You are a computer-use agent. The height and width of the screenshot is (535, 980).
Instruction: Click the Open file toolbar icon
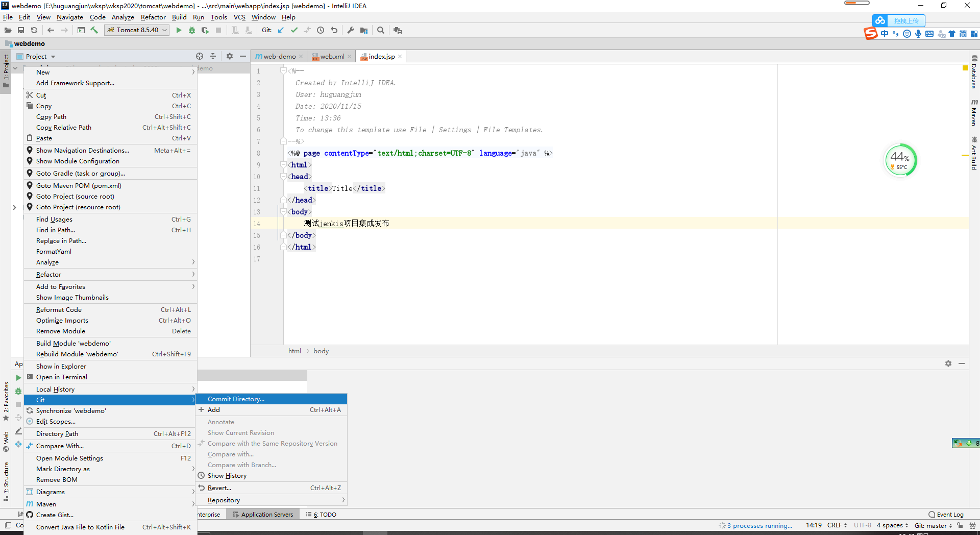point(8,30)
